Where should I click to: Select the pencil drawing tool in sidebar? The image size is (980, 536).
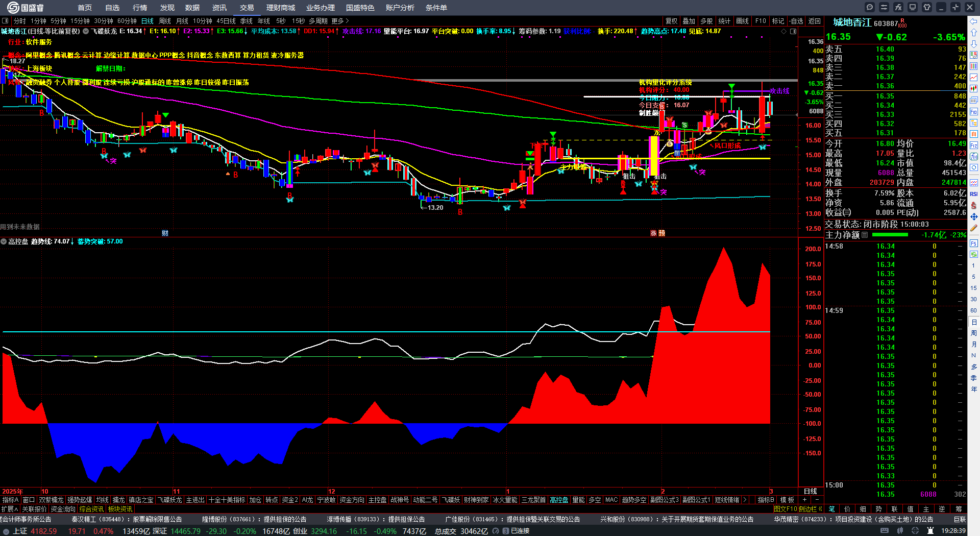(974, 228)
